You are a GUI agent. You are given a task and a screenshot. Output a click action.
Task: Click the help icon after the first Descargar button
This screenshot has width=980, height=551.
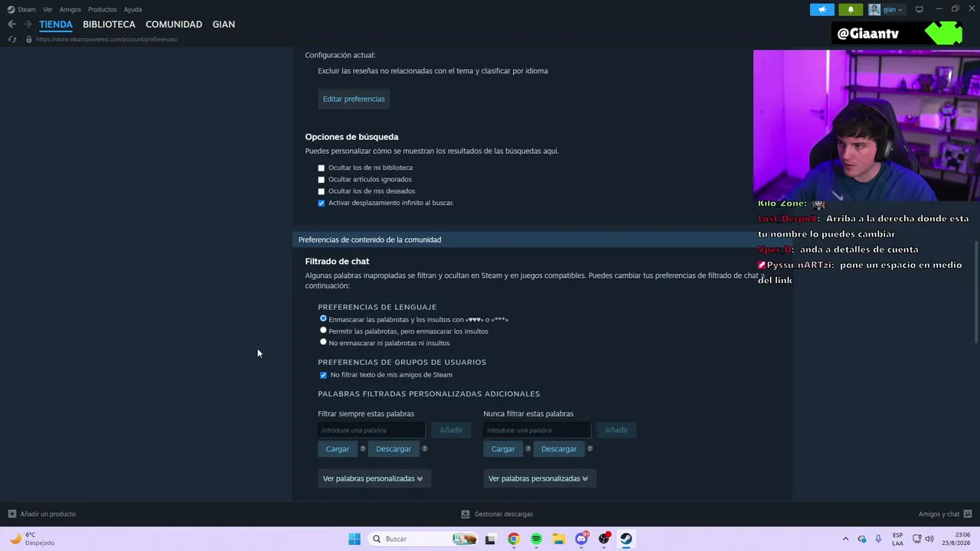[x=424, y=448]
